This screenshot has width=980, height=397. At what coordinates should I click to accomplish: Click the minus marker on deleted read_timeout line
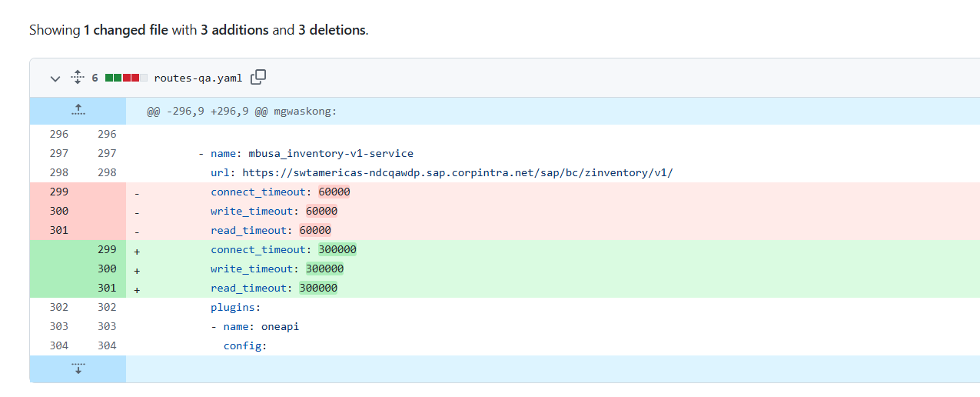[x=137, y=231]
